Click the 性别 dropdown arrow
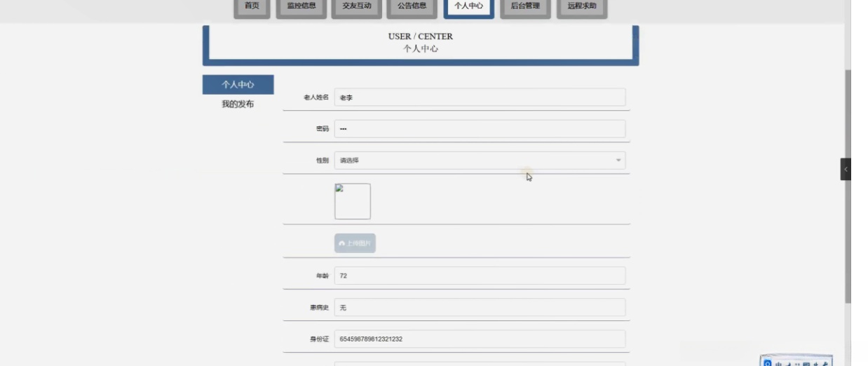This screenshot has height=366, width=868. tap(618, 161)
